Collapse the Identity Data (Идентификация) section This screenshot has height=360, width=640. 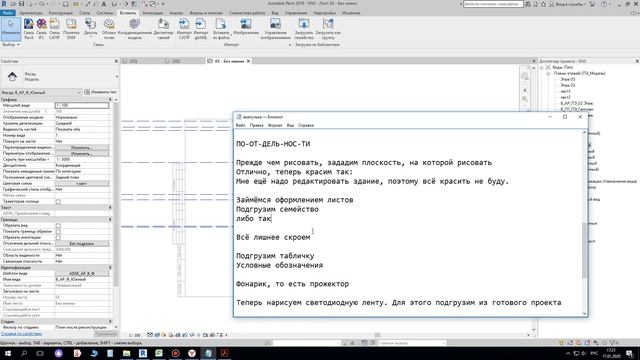[110, 267]
